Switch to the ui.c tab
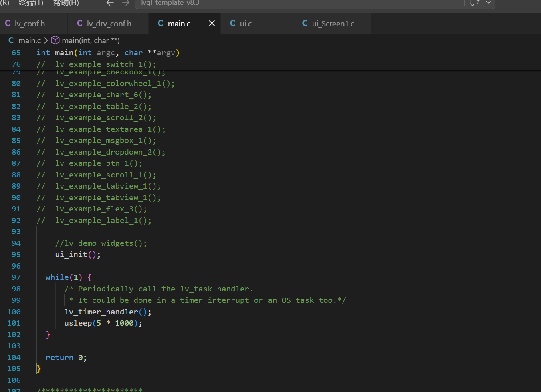541x392 pixels. pyautogui.click(x=256, y=24)
